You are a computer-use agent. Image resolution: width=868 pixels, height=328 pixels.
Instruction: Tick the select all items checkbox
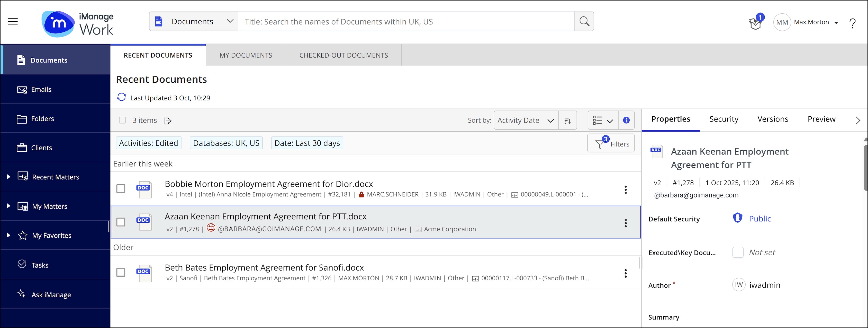point(122,120)
